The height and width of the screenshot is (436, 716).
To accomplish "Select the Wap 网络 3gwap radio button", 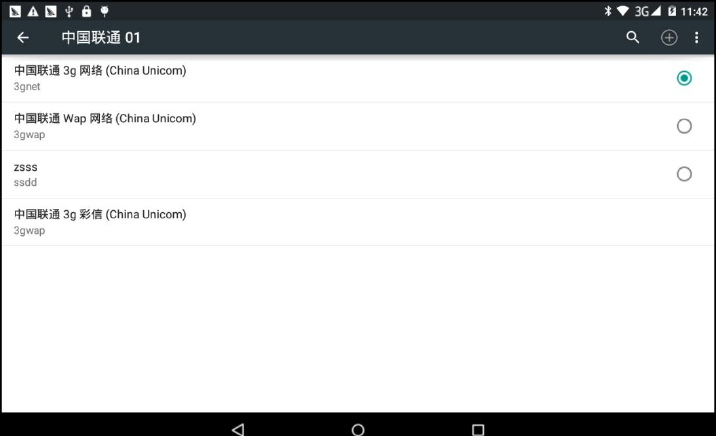I will (x=684, y=126).
